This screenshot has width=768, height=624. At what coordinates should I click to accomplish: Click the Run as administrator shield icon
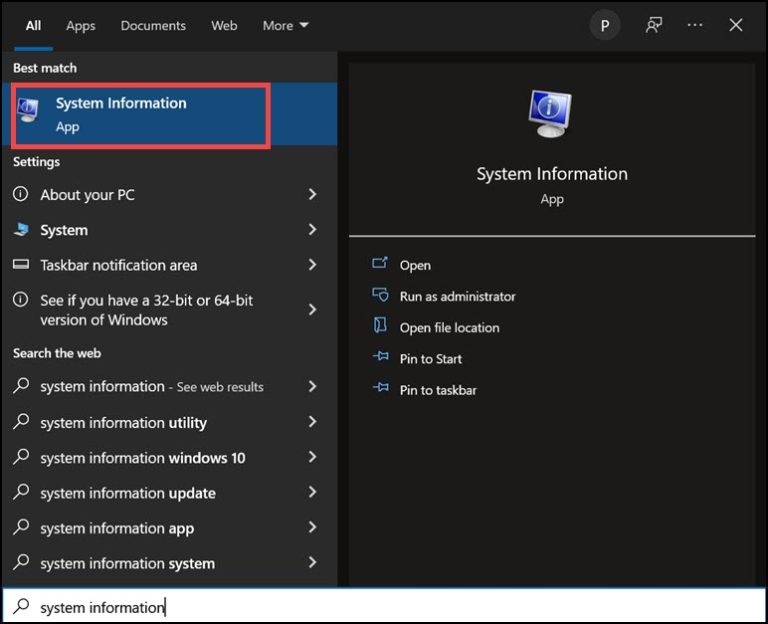pyautogui.click(x=380, y=296)
